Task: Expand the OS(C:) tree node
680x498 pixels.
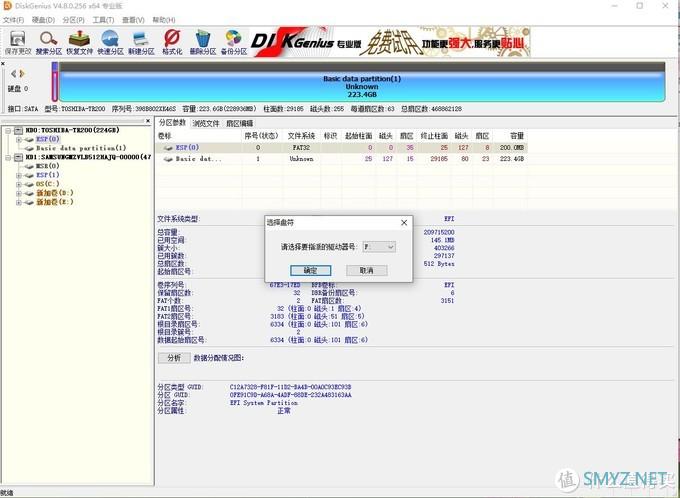Action: point(19,184)
